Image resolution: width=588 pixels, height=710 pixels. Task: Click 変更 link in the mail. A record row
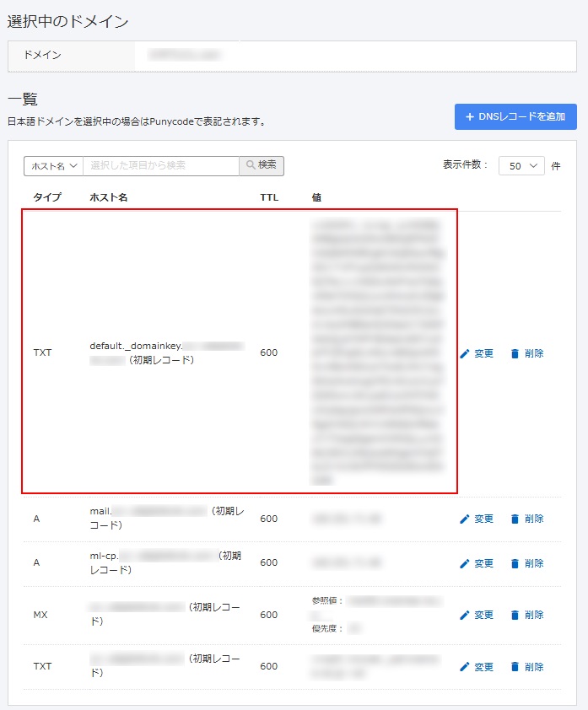[x=483, y=519]
